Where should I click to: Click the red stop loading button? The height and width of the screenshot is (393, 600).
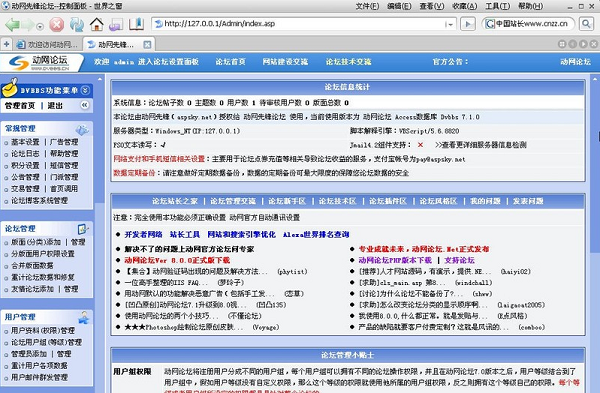click(57, 25)
